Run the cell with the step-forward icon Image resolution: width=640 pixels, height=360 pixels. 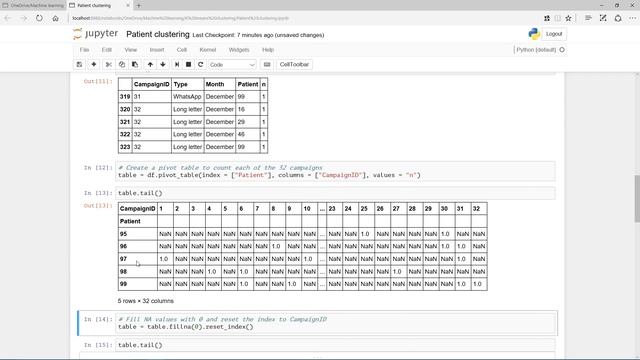(177, 64)
